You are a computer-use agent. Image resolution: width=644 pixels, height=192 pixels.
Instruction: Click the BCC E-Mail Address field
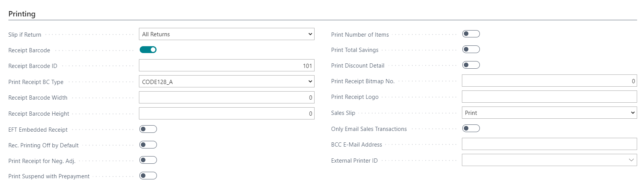pos(549,144)
